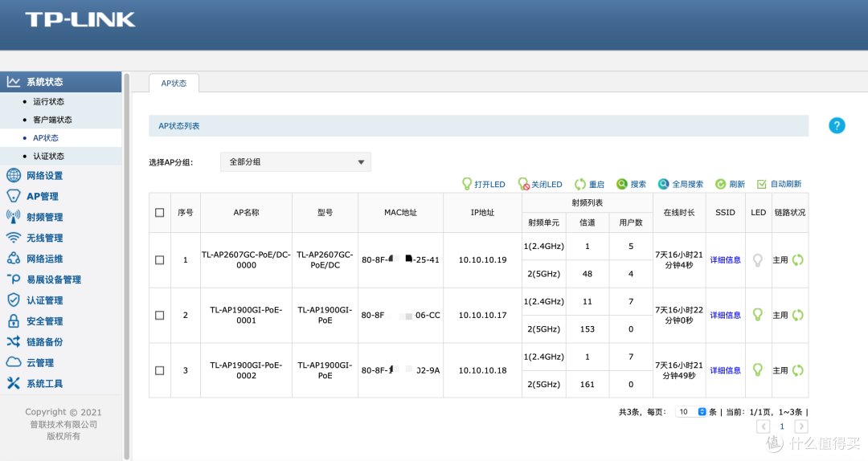Open 认证状态 in the sidebar

click(x=49, y=156)
